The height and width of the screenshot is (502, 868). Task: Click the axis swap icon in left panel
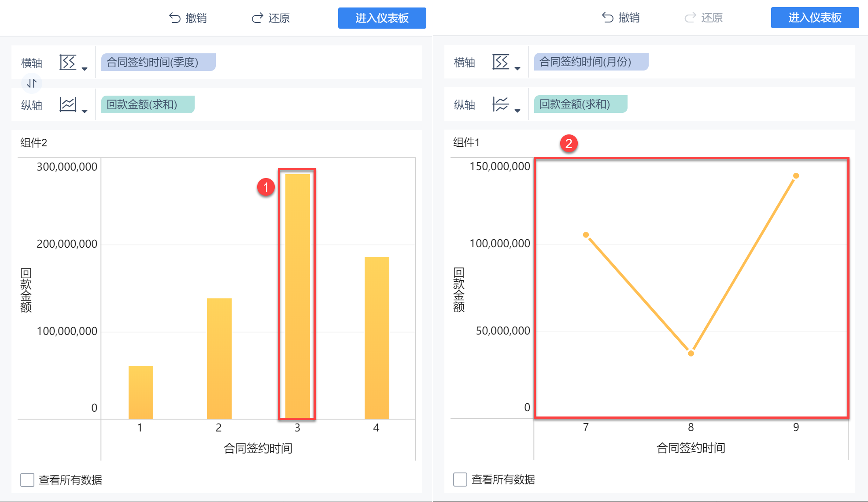32,83
